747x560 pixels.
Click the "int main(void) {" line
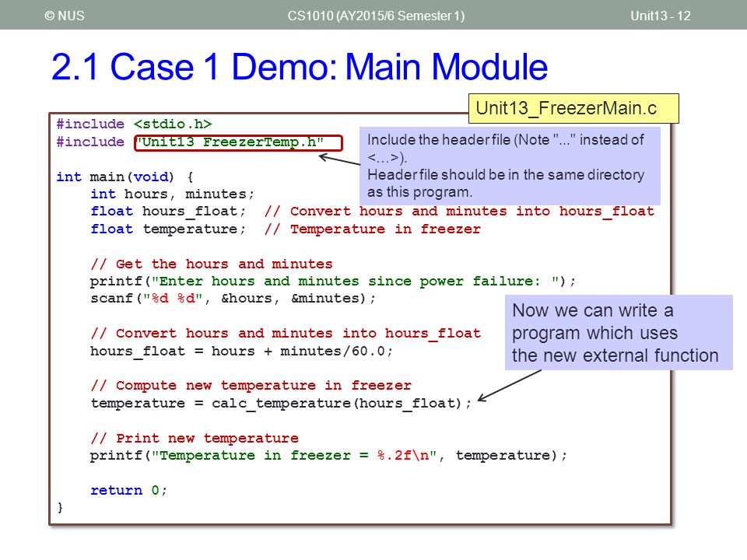124,177
